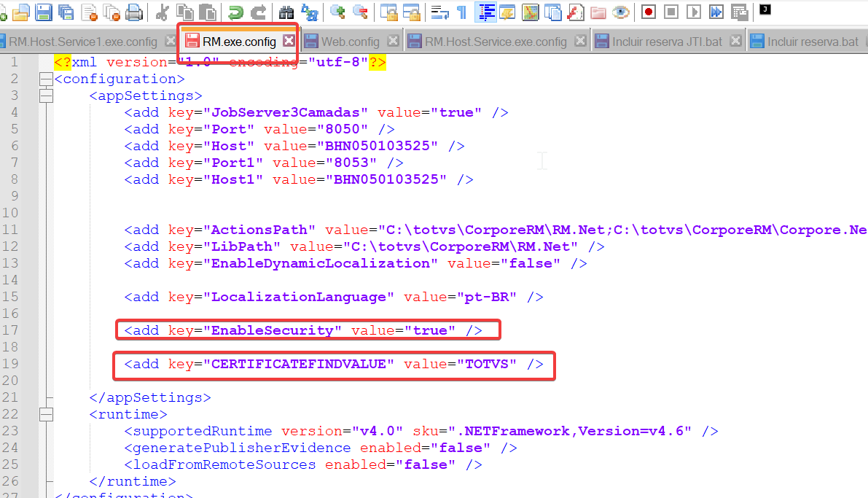Click the Port value "8050"
Image resolution: width=868 pixels, height=498 pixels.
(342, 129)
